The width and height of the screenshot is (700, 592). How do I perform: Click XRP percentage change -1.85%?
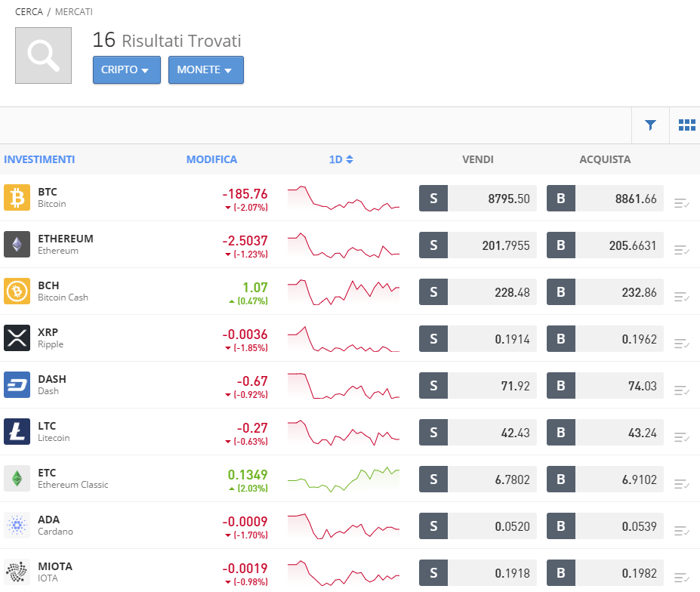click(246, 348)
